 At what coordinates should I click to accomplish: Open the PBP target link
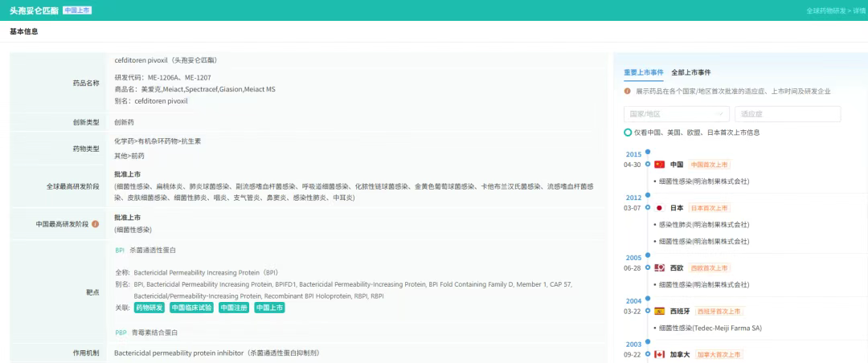click(x=121, y=333)
